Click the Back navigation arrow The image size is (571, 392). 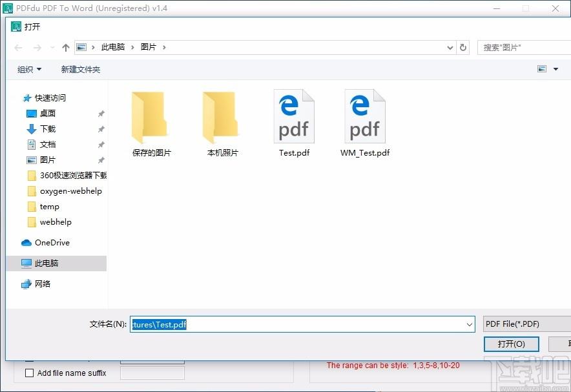tap(18, 48)
